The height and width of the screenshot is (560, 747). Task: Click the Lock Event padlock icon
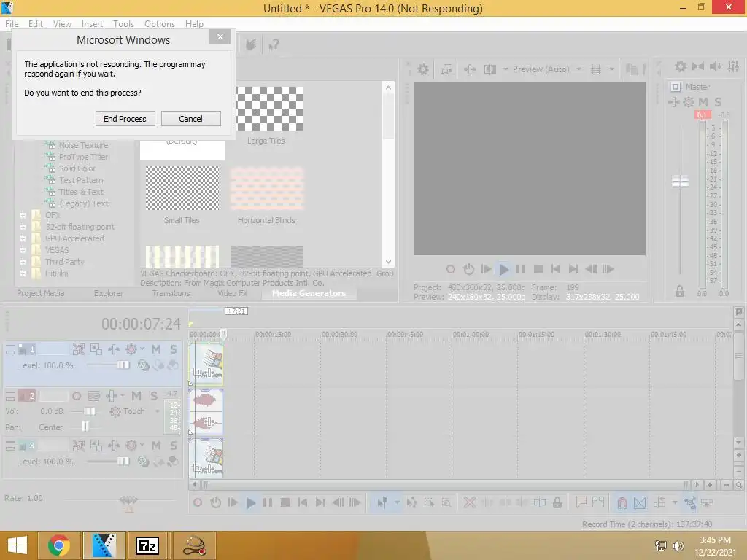click(557, 502)
